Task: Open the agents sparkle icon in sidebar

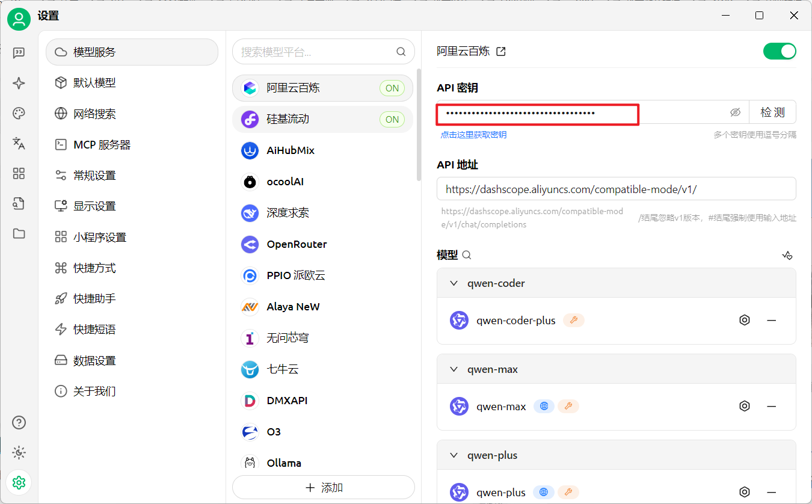Action: tap(19, 84)
